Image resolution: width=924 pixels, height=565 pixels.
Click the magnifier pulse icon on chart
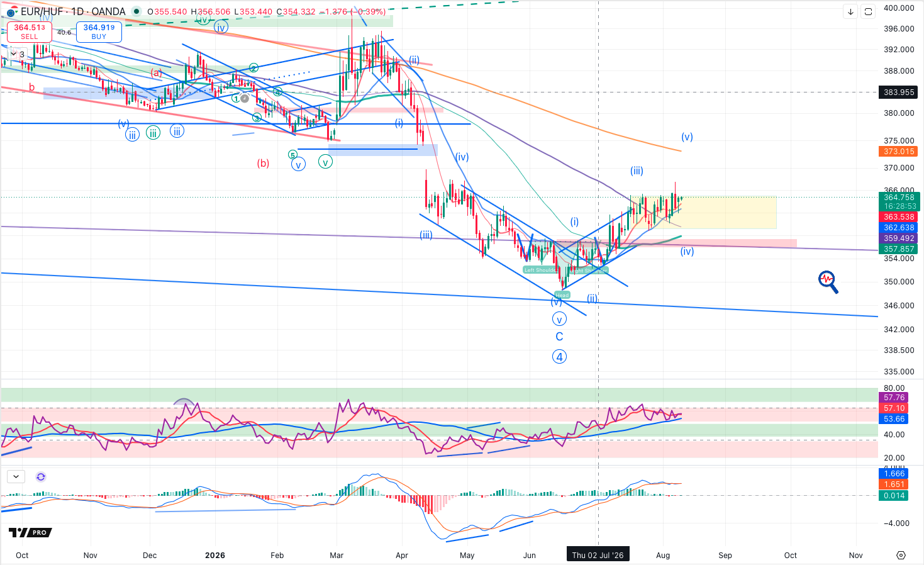(x=828, y=282)
